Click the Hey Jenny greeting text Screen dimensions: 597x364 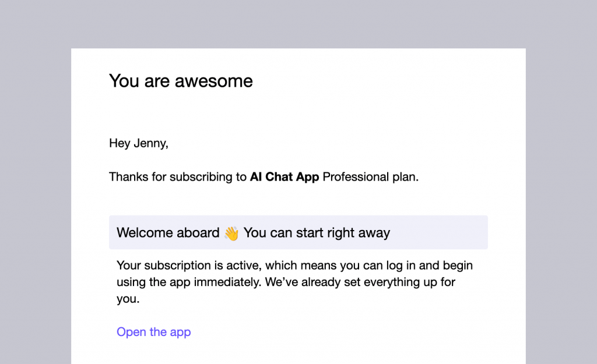(138, 143)
